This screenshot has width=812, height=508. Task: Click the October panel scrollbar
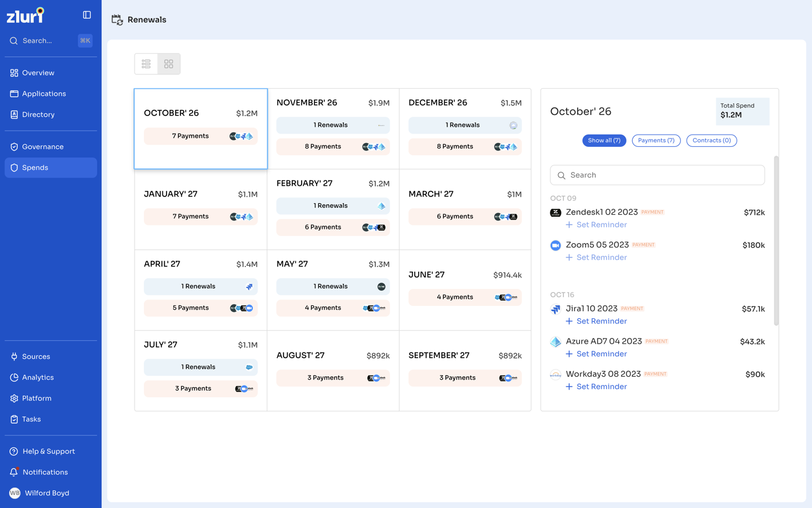tap(776, 240)
